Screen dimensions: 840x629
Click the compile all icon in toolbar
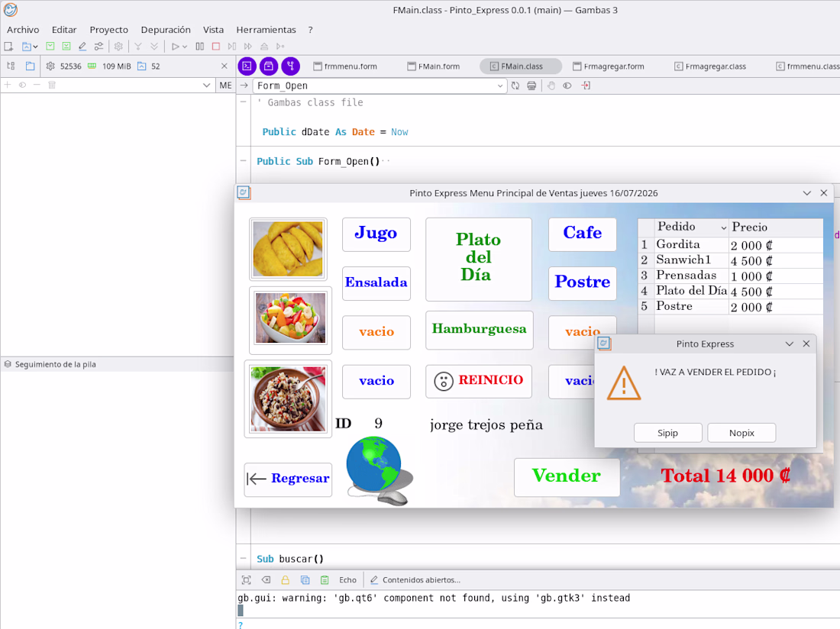pyautogui.click(x=66, y=47)
